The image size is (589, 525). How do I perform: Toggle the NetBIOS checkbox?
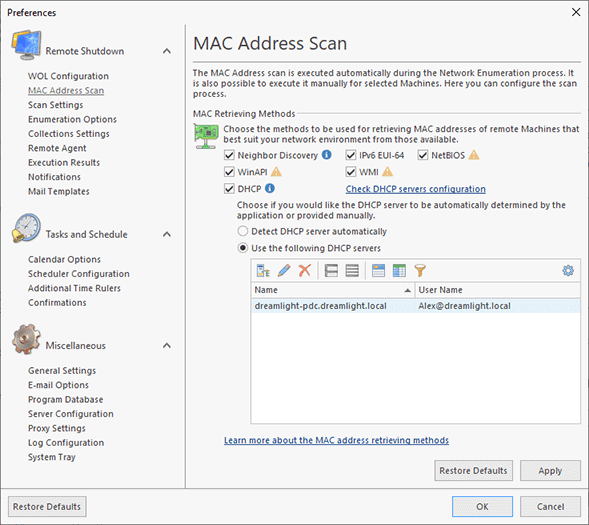pyautogui.click(x=423, y=155)
